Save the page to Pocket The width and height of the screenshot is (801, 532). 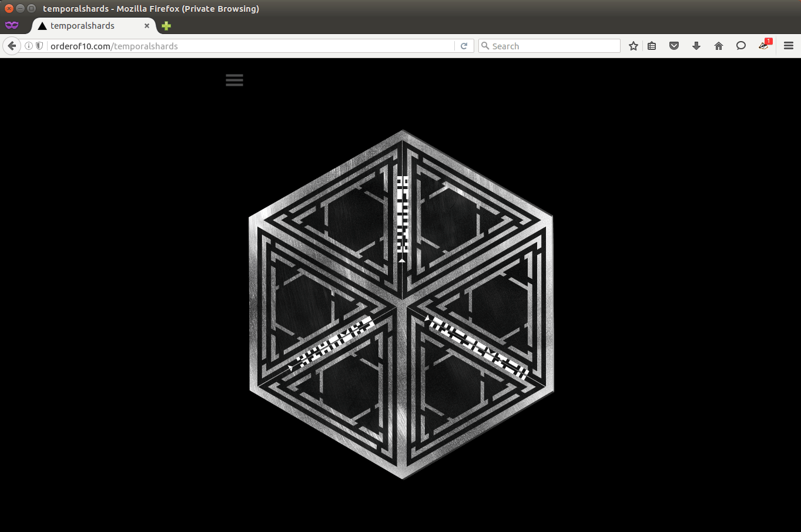[x=674, y=46]
